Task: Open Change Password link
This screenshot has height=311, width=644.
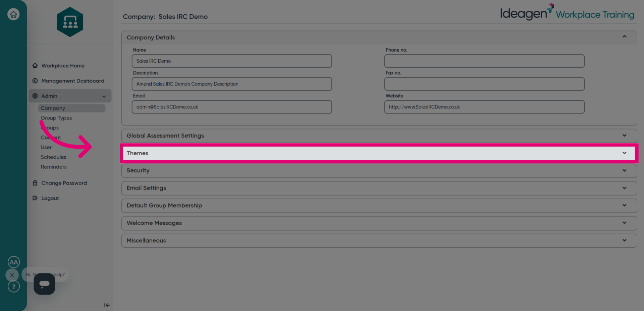Action: (x=64, y=183)
